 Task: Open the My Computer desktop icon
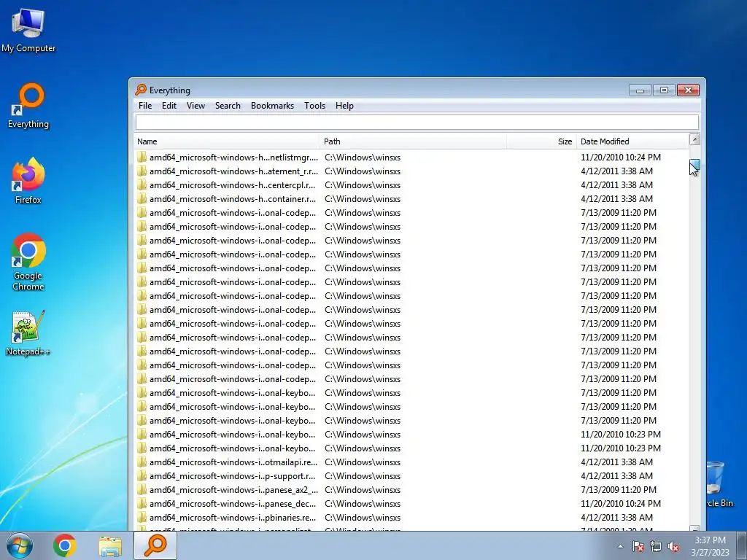pos(28,30)
